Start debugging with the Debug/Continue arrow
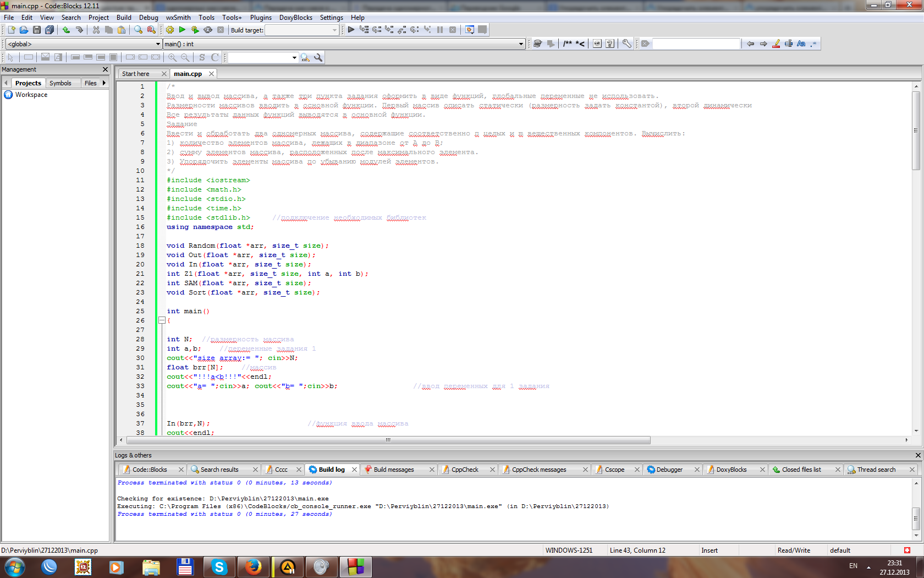The height and width of the screenshot is (578, 924). [351, 30]
